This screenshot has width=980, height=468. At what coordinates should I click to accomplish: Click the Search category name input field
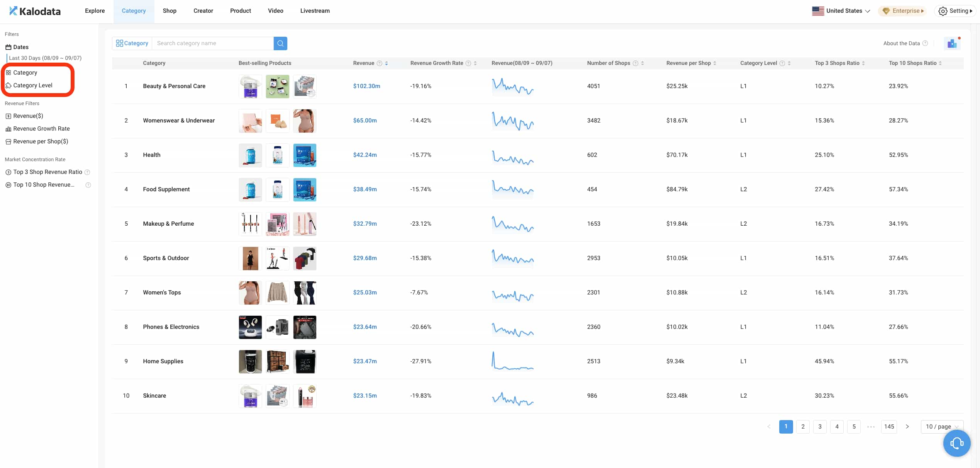[212, 43]
